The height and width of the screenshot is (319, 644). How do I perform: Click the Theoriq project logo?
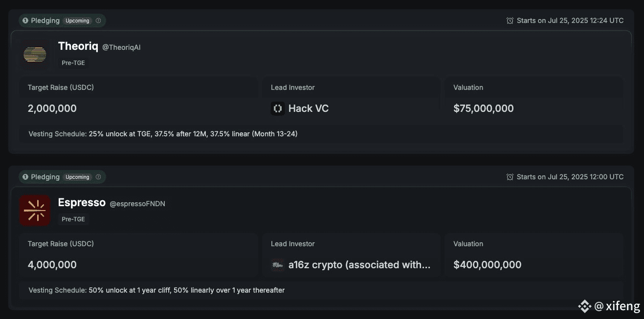(x=35, y=54)
